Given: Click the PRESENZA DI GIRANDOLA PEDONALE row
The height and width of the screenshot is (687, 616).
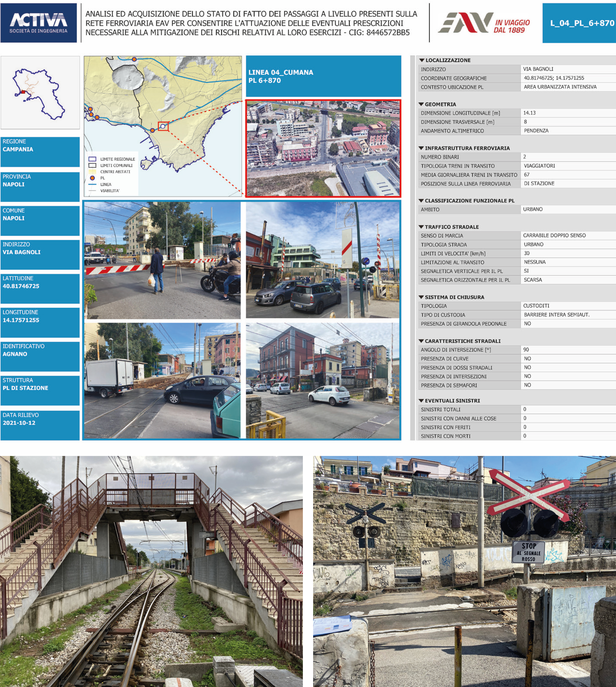Looking at the screenshot, I should coord(517,324).
